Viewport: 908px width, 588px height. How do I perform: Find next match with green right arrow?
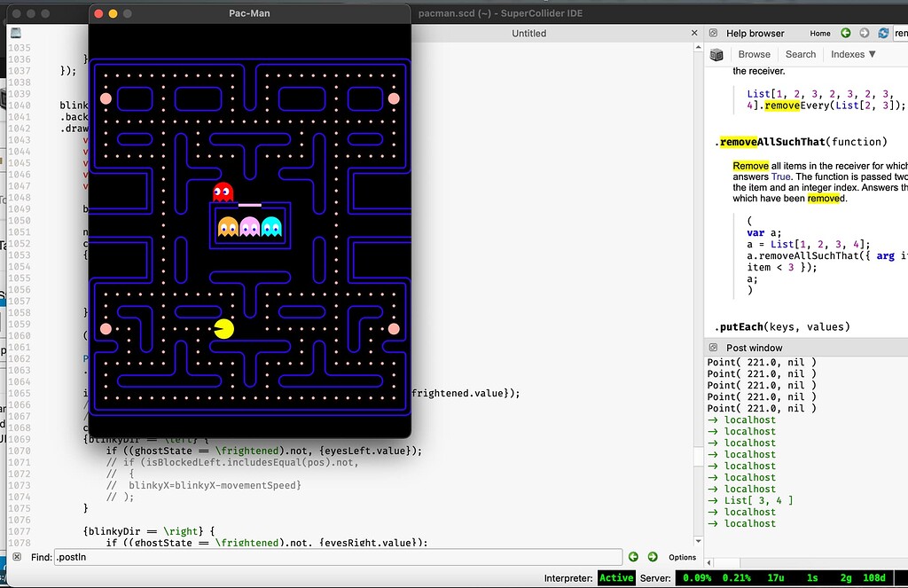653,557
